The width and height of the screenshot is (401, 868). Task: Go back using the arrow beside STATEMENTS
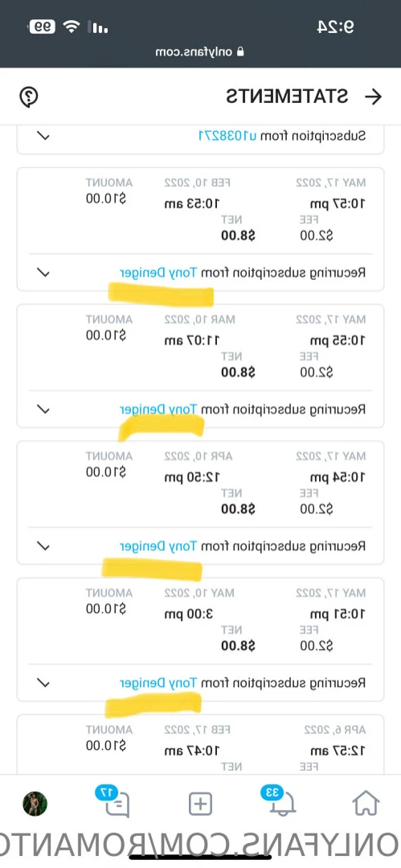(x=374, y=97)
